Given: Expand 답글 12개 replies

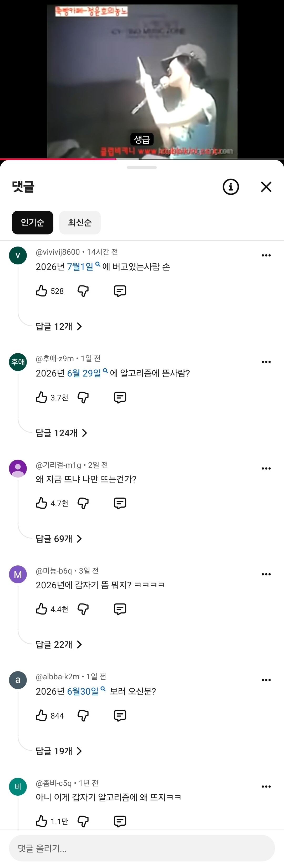Looking at the screenshot, I should click(59, 326).
